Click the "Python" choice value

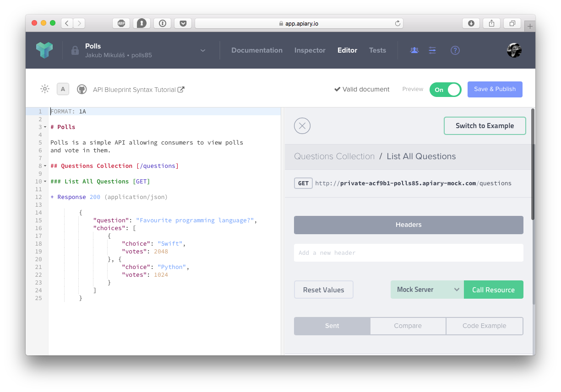[172, 267]
